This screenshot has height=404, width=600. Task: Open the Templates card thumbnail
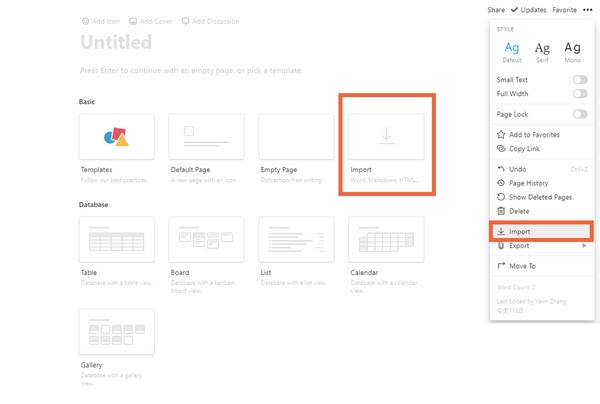click(x=116, y=137)
